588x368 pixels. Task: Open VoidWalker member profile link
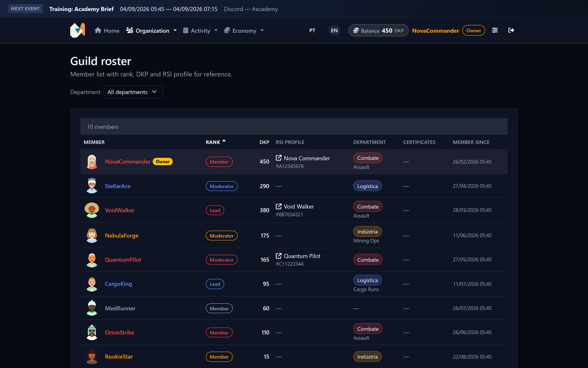coord(120,210)
